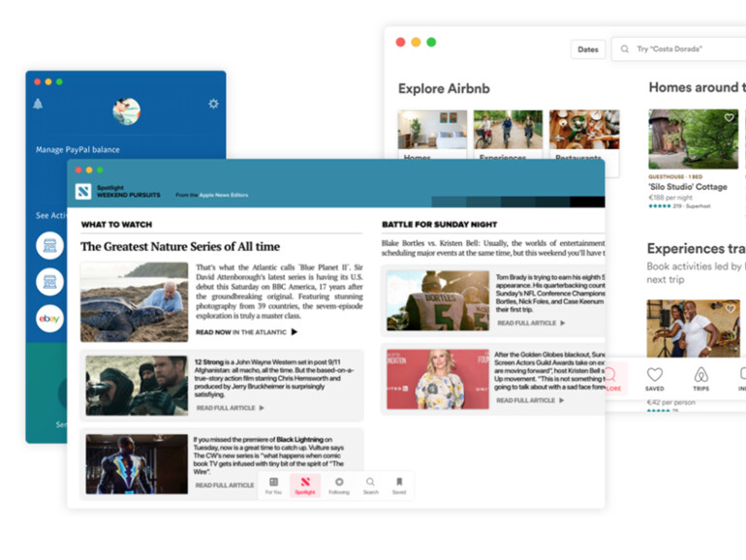Screen dimensions: 746x560
Task: Click Read Full Article for Kristen Bell story
Action: pyautogui.click(x=526, y=400)
